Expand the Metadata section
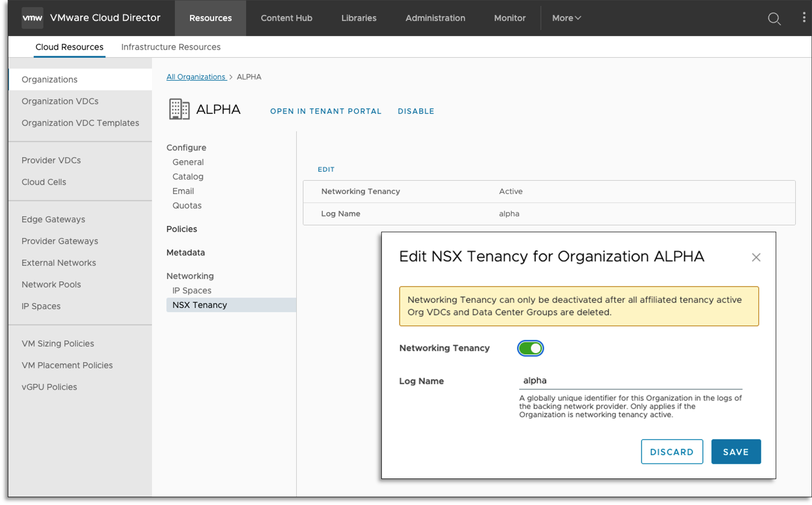 click(186, 253)
